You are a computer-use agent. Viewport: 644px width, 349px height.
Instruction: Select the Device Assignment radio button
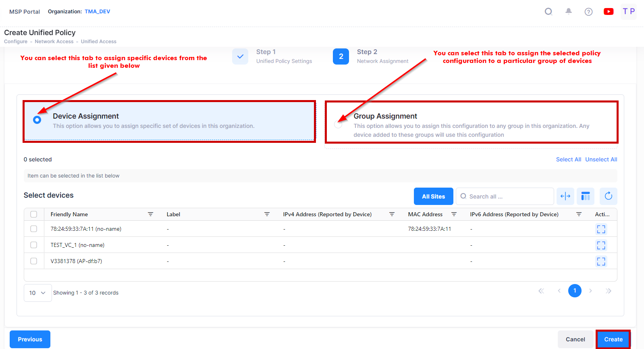tap(37, 120)
